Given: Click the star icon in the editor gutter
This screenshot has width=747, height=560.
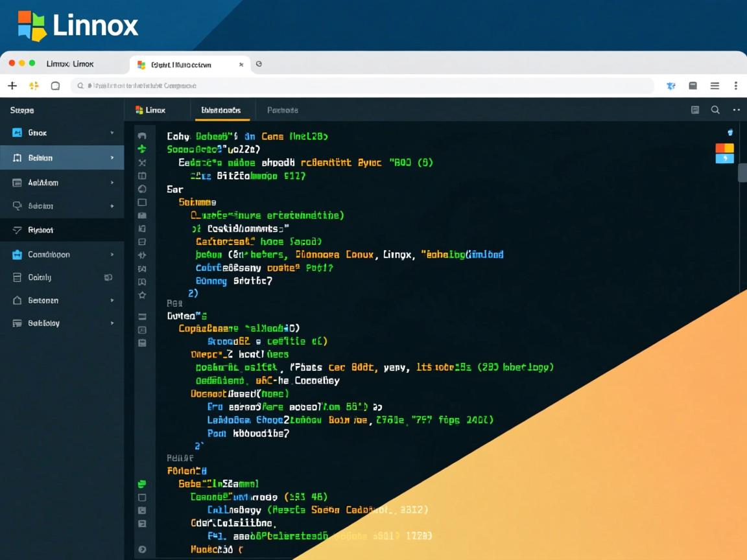Looking at the screenshot, I should (x=142, y=295).
